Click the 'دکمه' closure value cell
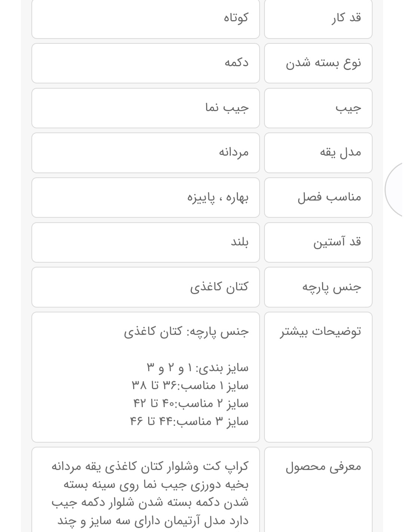Screen dimensions: 404x532 pos(146,63)
